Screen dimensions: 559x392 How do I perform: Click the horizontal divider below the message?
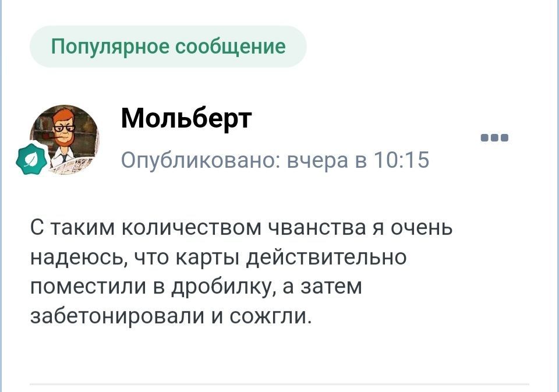click(279, 384)
